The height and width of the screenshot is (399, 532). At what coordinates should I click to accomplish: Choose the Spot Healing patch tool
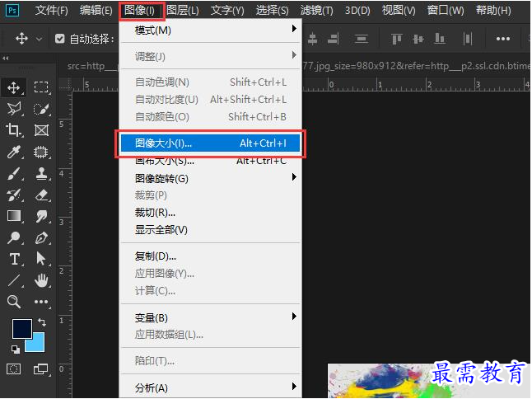41,152
